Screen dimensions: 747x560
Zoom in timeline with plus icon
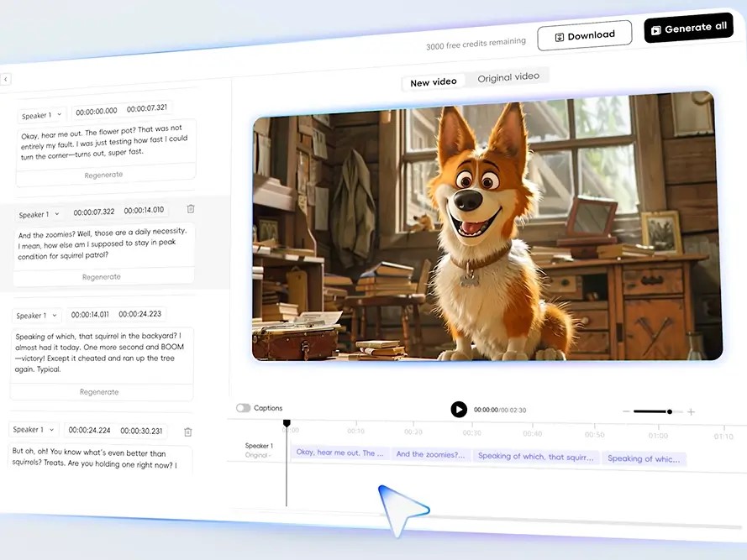691,412
